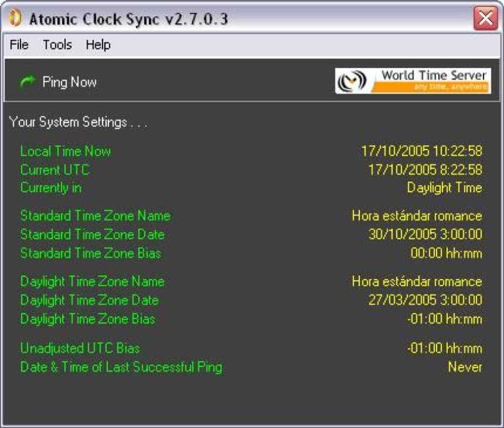
Task: Click the Last Successful Ping 'Never' value
Action: [x=464, y=367]
